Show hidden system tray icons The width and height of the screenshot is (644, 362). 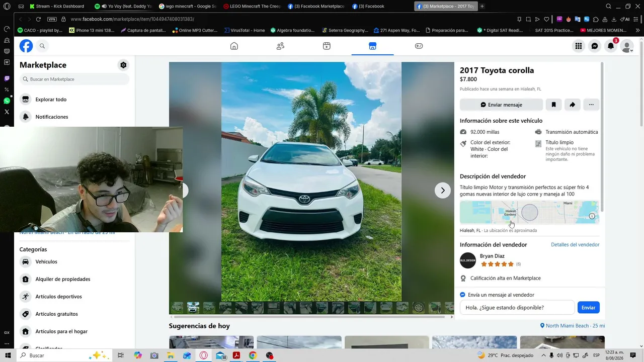coord(543,355)
